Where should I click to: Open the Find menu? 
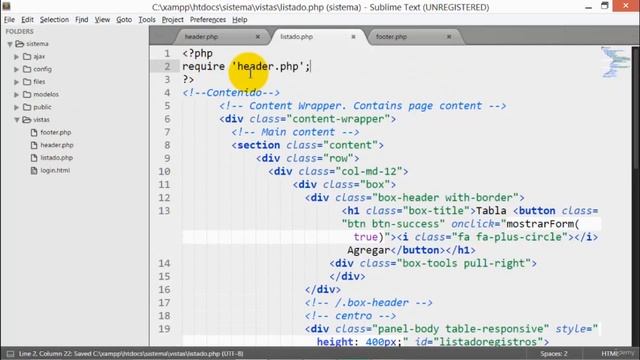point(82,20)
